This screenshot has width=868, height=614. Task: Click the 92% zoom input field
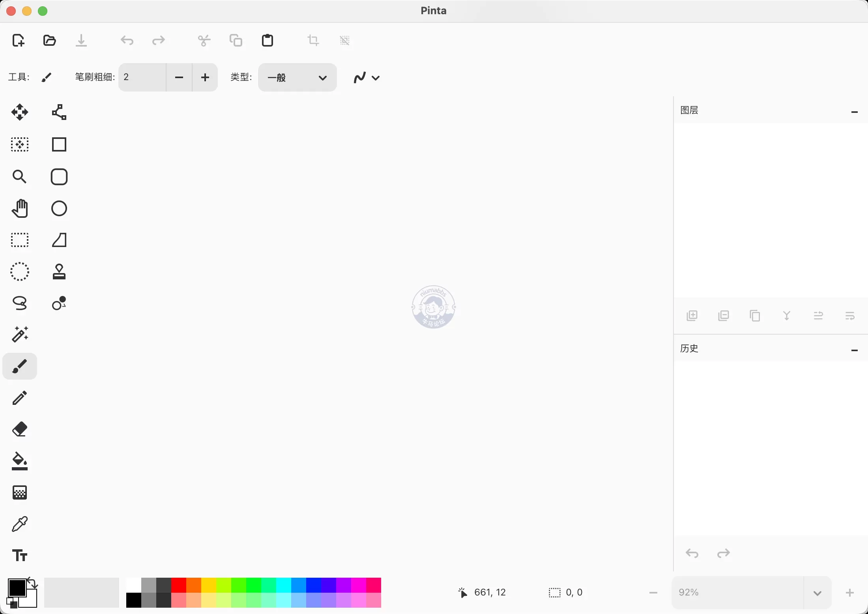(x=738, y=593)
